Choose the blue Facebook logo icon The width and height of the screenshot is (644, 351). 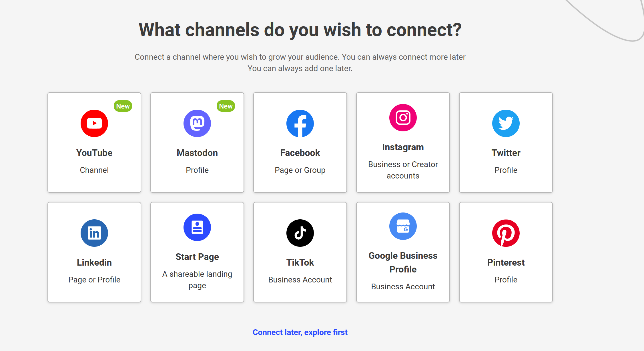(300, 123)
